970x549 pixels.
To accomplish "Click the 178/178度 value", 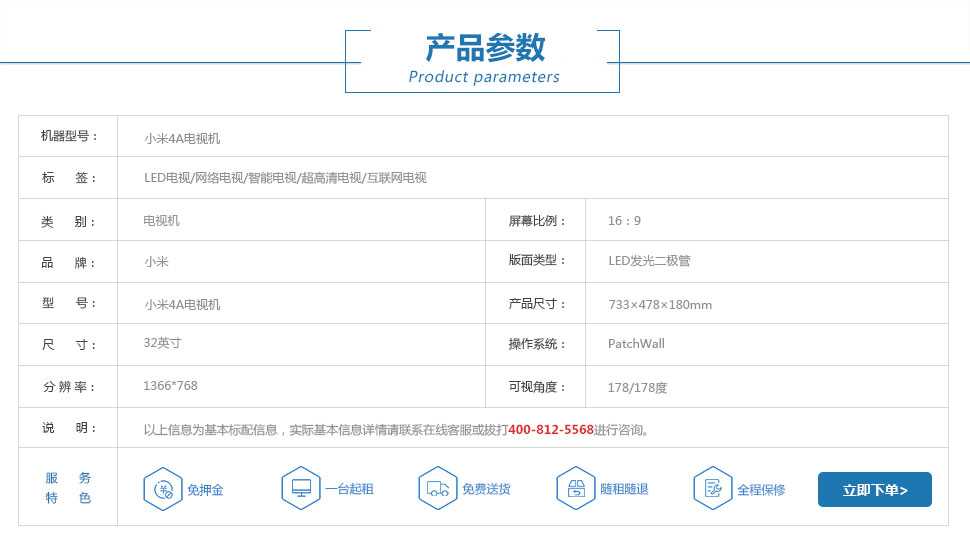I will [637, 387].
